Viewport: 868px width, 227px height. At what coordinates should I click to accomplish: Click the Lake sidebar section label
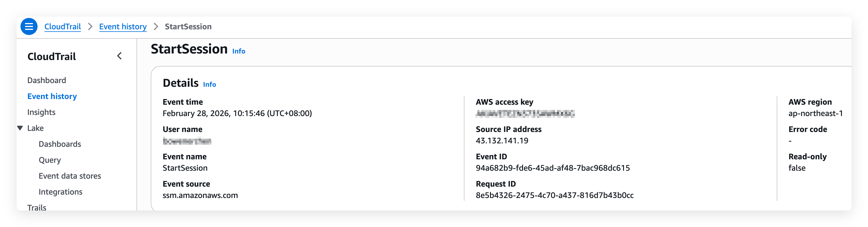[35, 128]
